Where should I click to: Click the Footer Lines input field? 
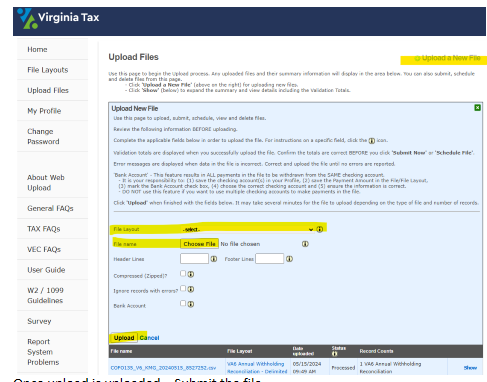269,259
